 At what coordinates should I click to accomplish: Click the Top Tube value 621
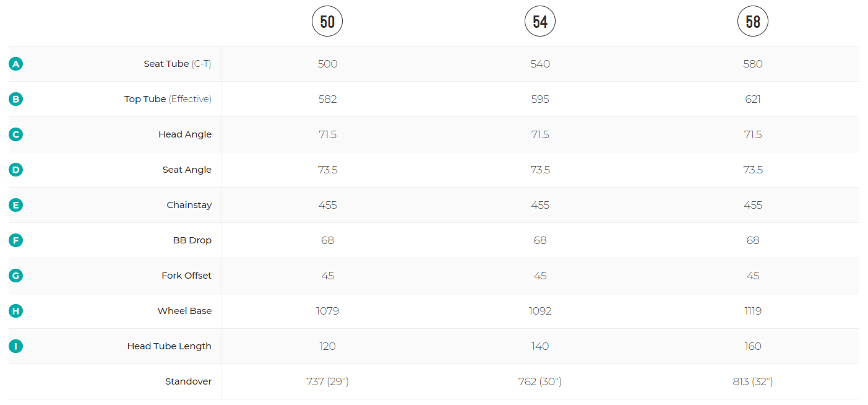pos(753,99)
